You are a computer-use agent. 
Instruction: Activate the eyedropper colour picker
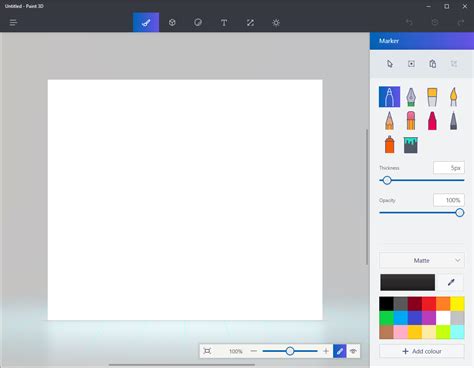(451, 282)
